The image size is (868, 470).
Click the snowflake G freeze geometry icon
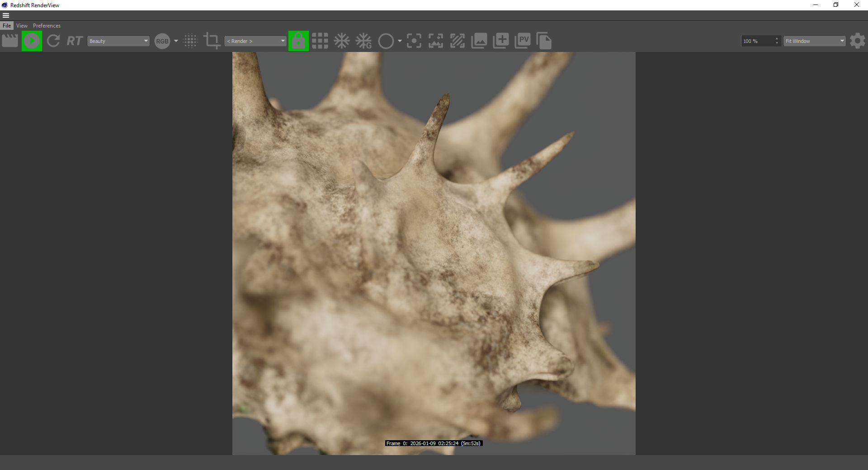(363, 41)
